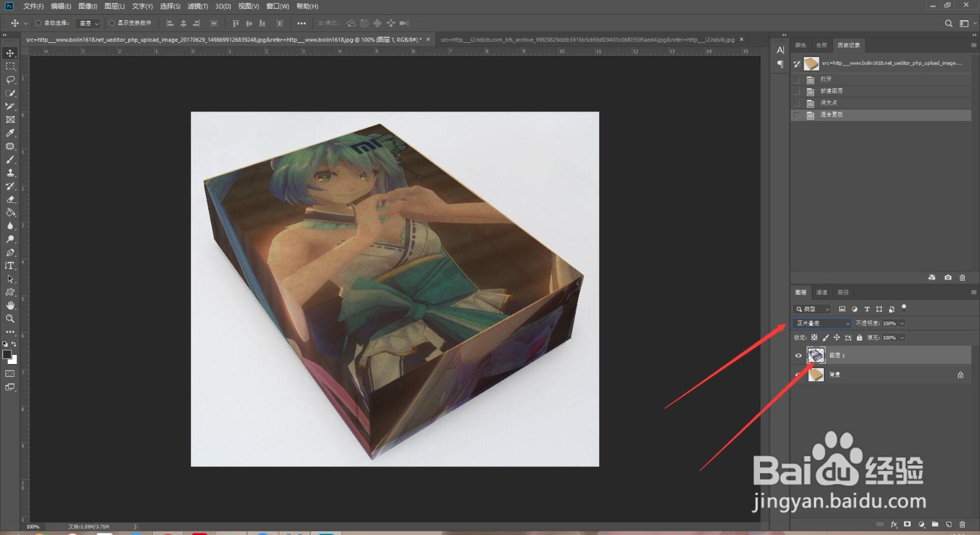Image resolution: width=980 pixels, height=535 pixels.
Task: Toggle the 显示变换控件 checkbox
Action: 111,23
